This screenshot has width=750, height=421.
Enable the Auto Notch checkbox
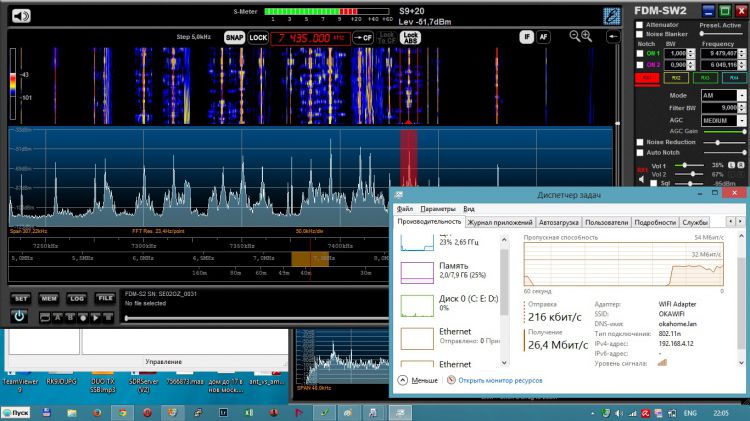[640, 152]
